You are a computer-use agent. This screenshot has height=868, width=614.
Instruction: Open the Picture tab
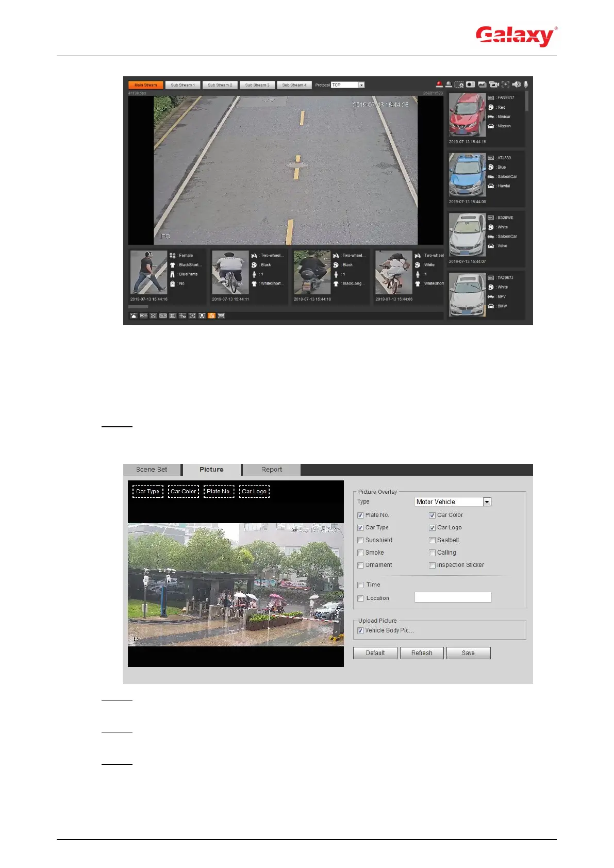pyautogui.click(x=212, y=470)
